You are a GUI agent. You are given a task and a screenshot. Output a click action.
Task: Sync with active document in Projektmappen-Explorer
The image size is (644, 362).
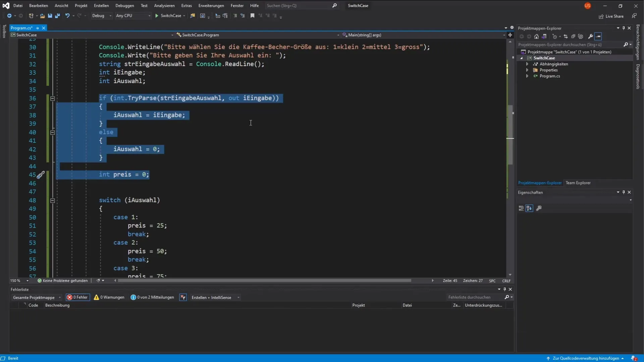coord(566,37)
